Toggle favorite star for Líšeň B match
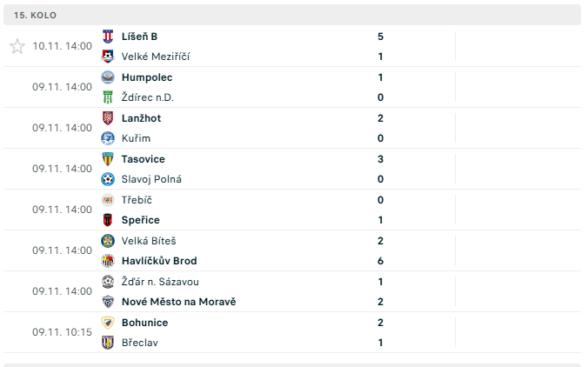 point(17,46)
